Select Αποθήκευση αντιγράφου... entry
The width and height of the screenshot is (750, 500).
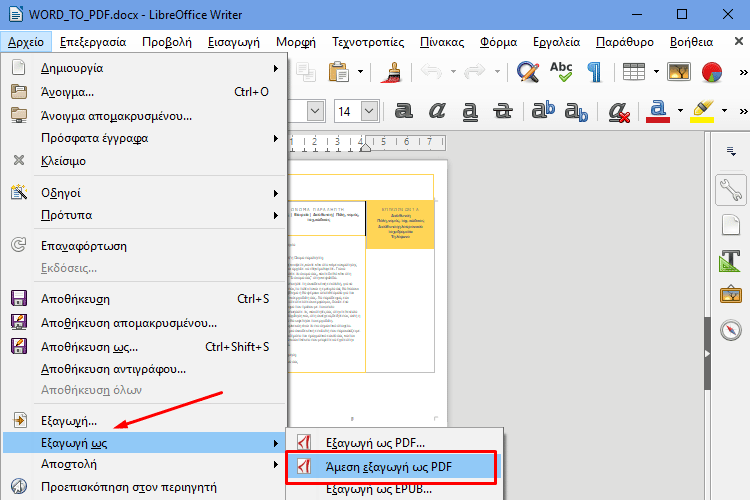[x=144, y=369]
